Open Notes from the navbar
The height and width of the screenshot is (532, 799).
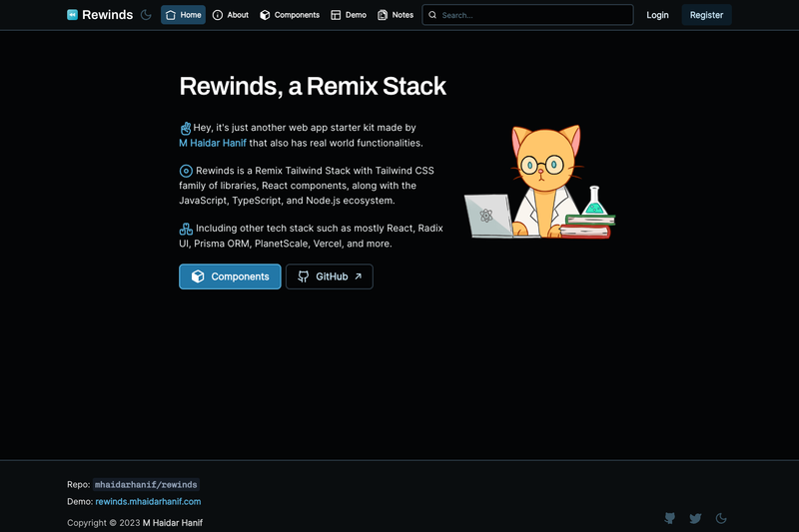[x=396, y=15]
